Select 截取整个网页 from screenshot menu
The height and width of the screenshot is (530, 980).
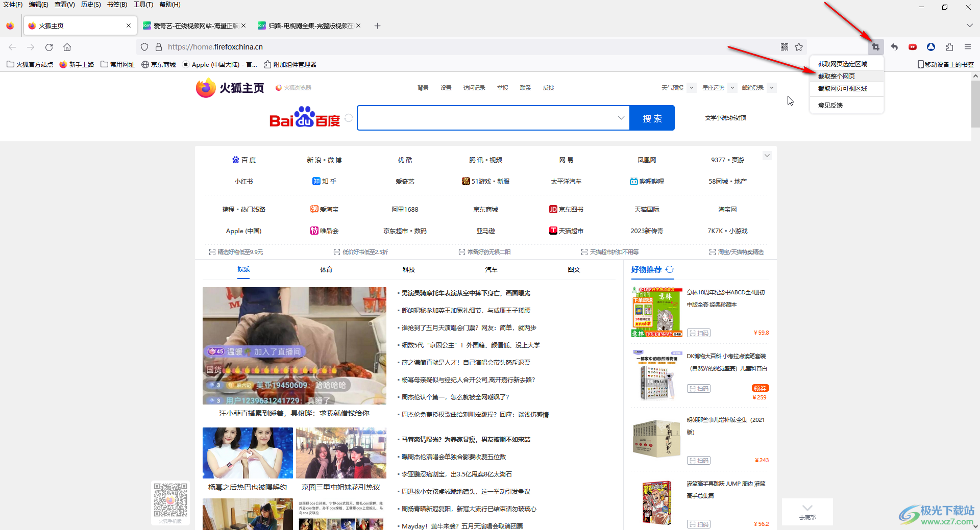coord(847,76)
